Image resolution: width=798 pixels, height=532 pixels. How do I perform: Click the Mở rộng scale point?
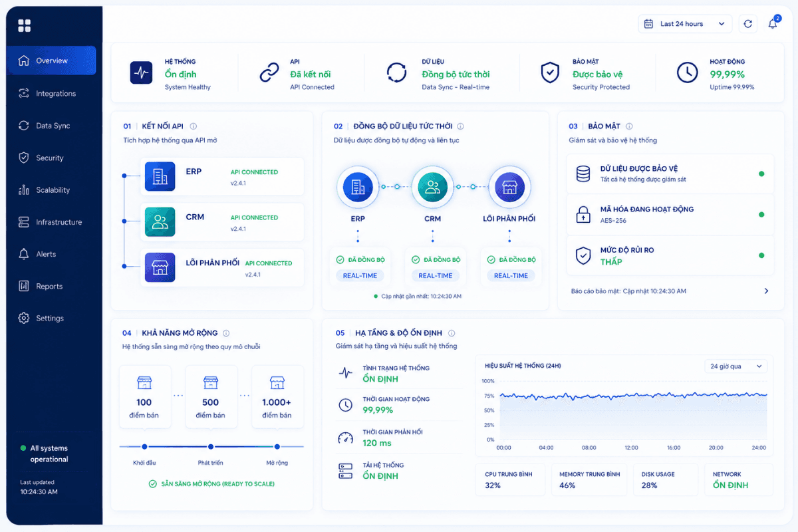277,447
